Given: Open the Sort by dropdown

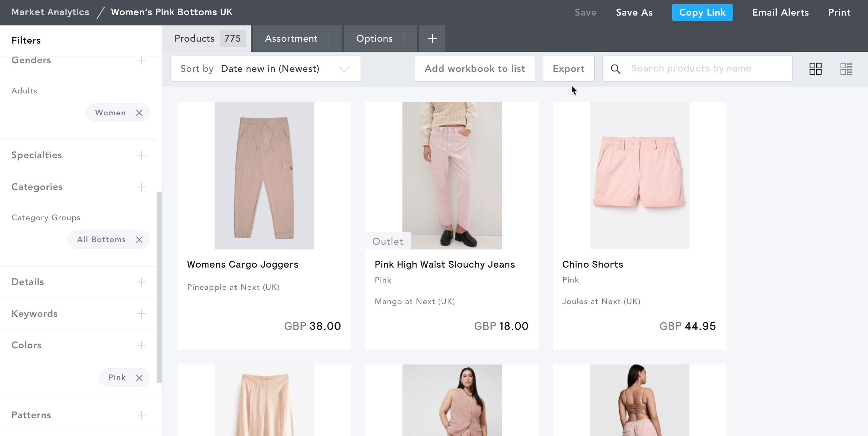Looking at the screenshot, I should click(265, 69).
